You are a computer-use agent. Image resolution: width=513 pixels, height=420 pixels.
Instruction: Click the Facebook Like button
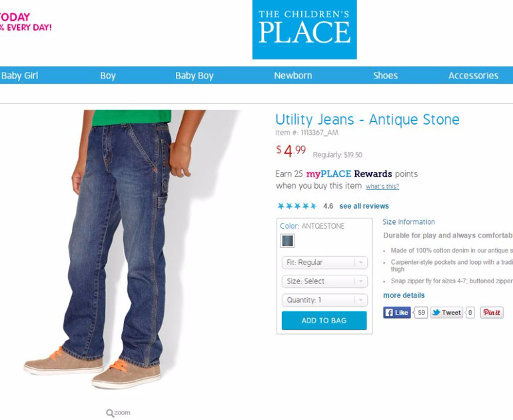397,312
